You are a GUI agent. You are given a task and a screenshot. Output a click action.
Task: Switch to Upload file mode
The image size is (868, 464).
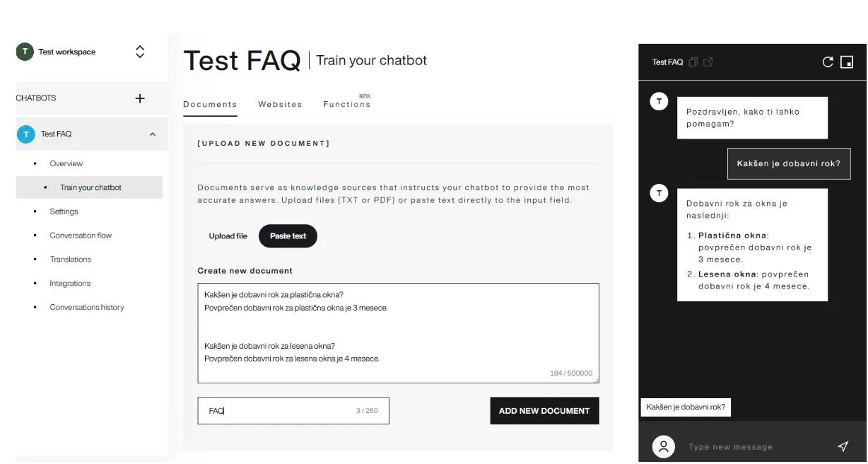point(228,236)
